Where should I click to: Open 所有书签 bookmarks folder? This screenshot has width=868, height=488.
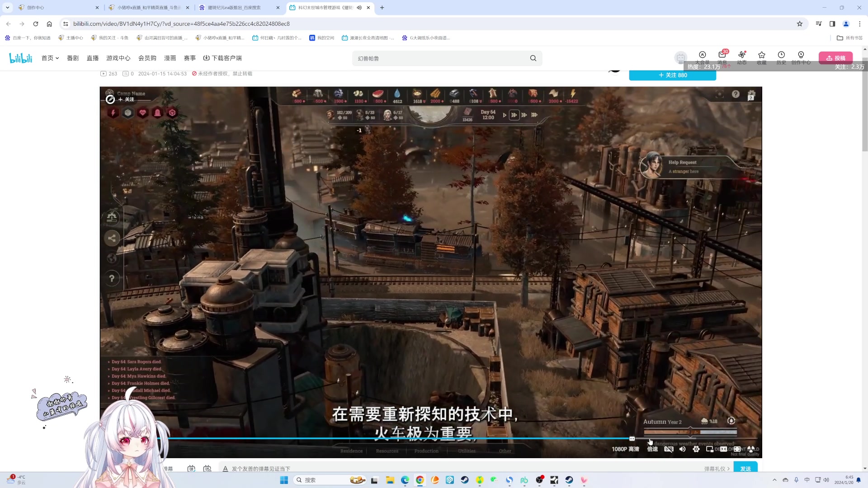click(849, 38)
